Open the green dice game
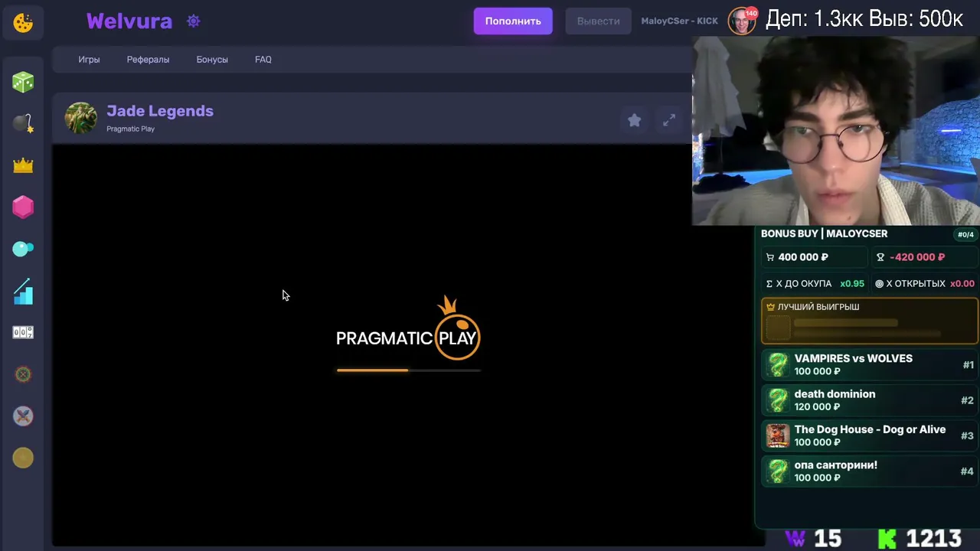Screen dimensions: 980x551 [x=23, y=82]
